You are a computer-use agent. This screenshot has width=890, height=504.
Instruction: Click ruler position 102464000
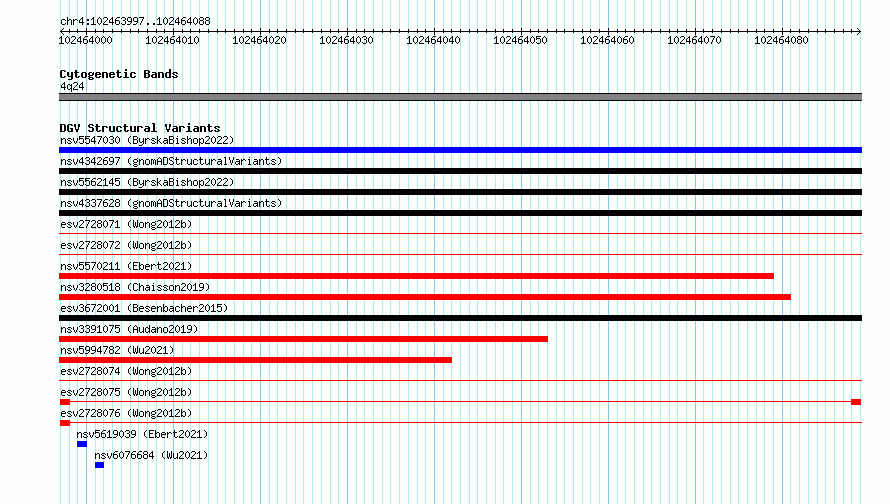[x=86, y=40]
